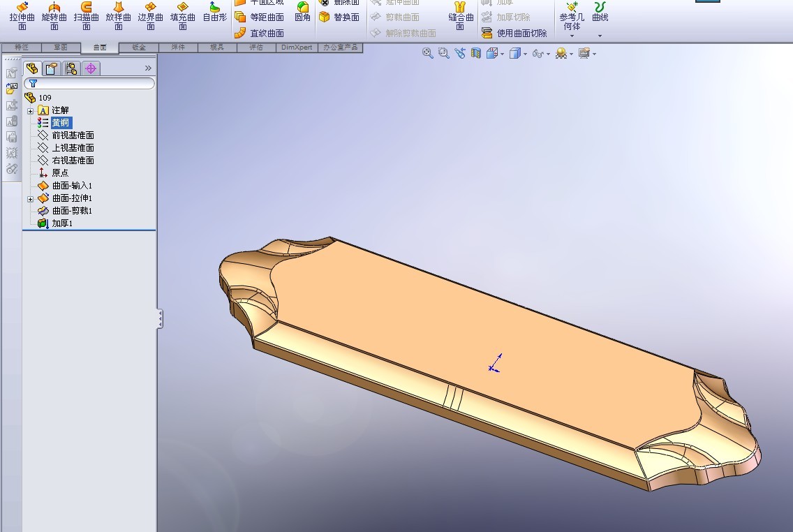
Task: Click the 直纹曲面 ruled surface tool
Action: 260,34
